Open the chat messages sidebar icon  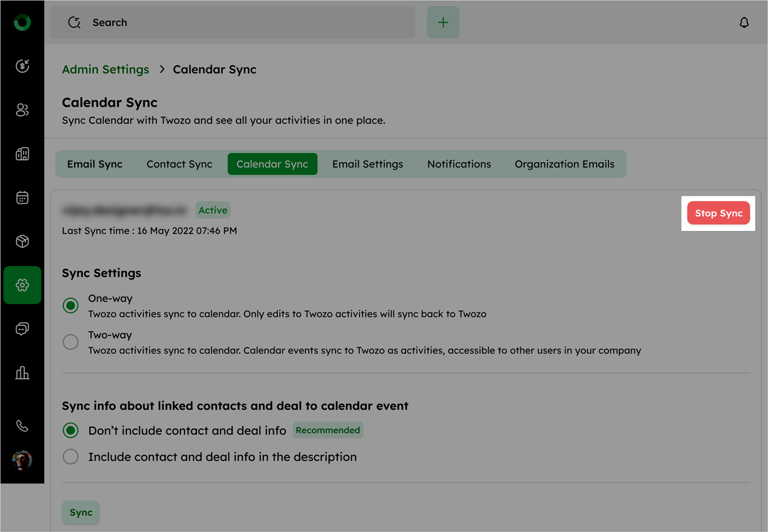pyautogui.click(x=22, y=329)
